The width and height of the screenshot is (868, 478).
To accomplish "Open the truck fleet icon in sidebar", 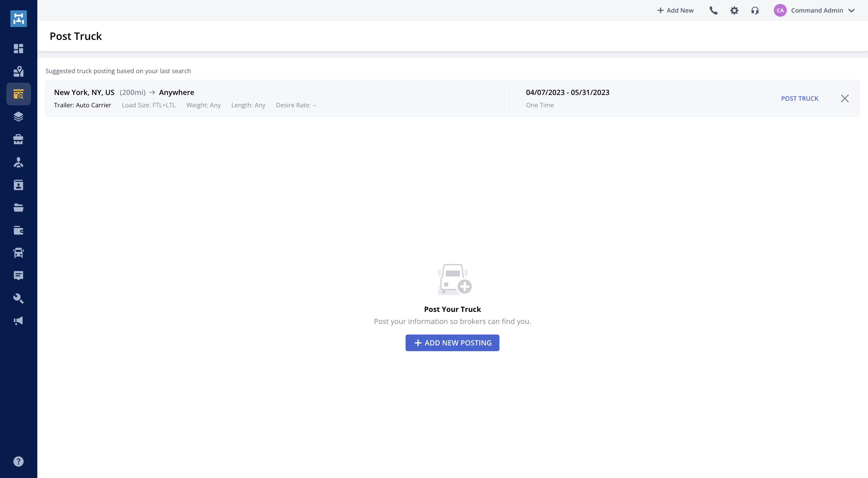I will coord(19,253).
